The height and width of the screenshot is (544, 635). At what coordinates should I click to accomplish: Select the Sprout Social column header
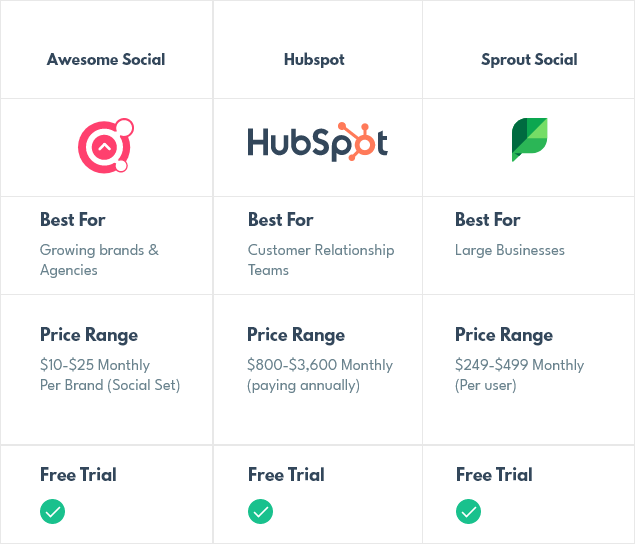pos(529,60)
